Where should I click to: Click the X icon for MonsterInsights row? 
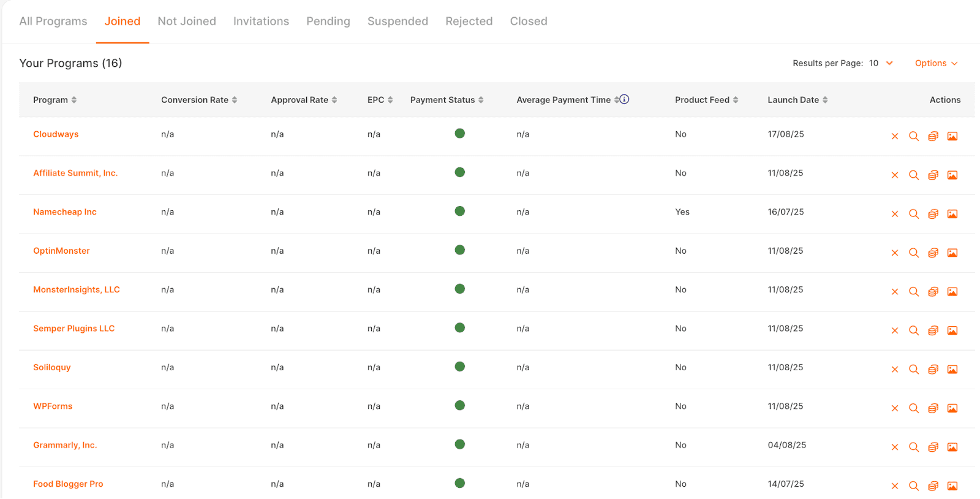pyautogui.click(x=895, y=292)
